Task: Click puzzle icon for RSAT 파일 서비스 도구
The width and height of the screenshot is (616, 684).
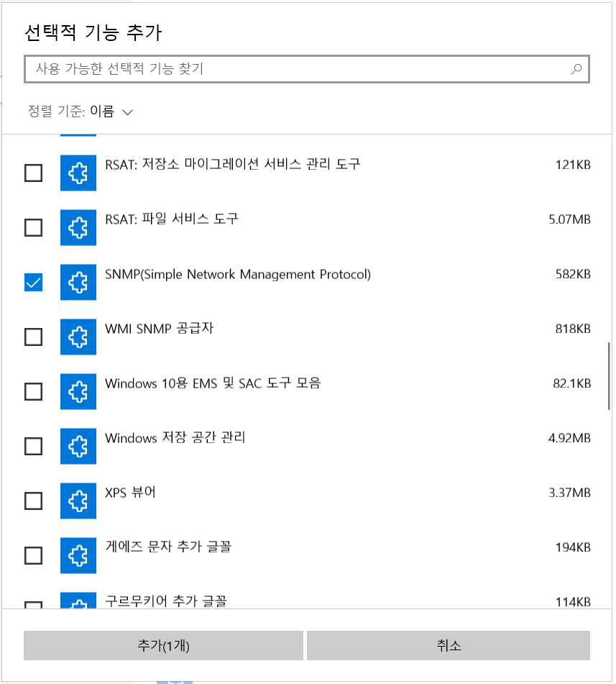Action: 78,227
